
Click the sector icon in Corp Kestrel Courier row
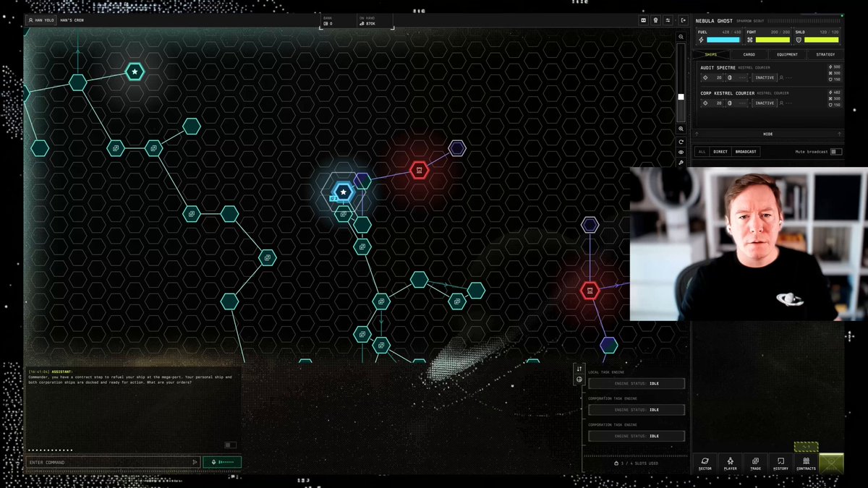click(x=706, y=103)
